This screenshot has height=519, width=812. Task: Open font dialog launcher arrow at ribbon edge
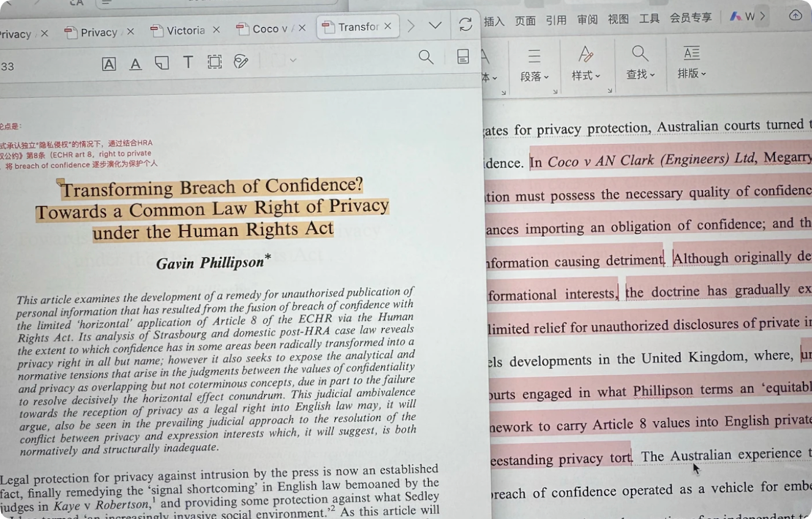click(x=503, y=93)
